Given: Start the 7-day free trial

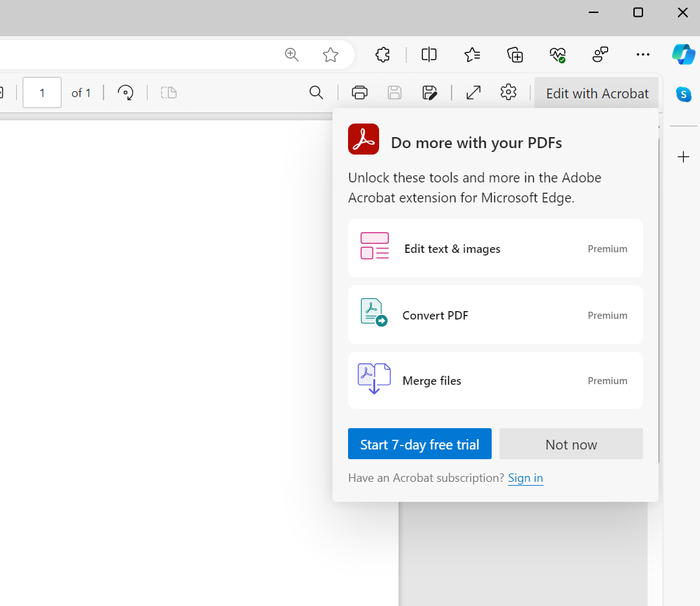Looking at the screenshot, I should (x=419, y=444).
